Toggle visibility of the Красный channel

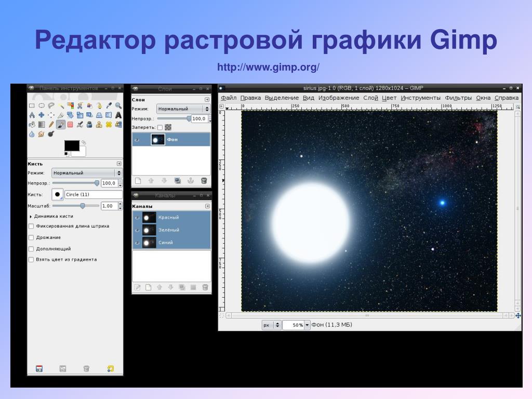tap(137, 218)
